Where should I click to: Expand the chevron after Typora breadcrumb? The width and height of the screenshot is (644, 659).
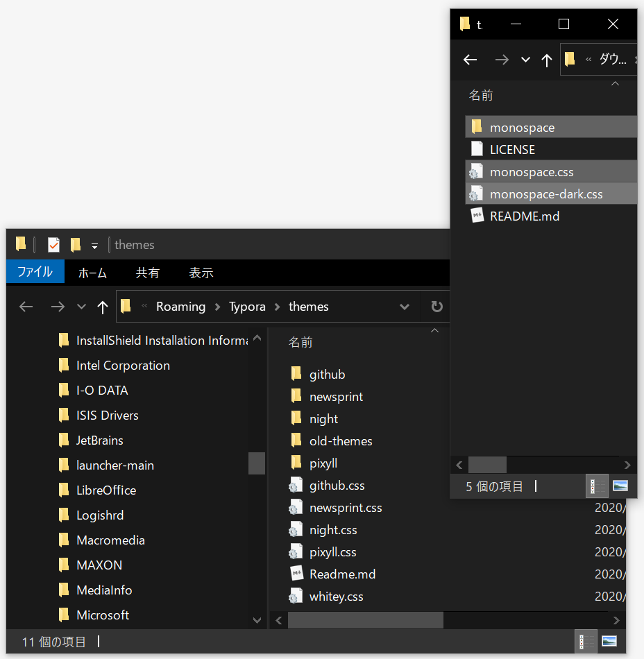[278, 307]
